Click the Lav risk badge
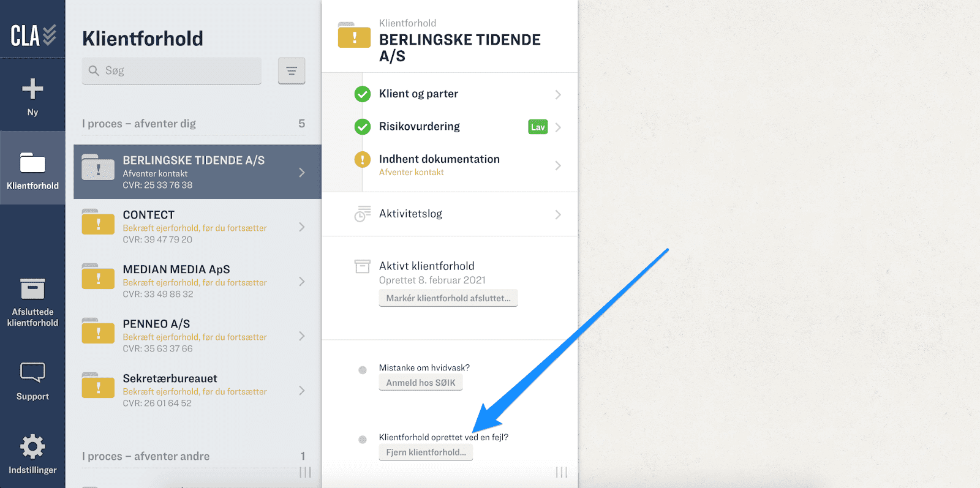The height and width of the screenshot is (488, 980). [538, 127]
